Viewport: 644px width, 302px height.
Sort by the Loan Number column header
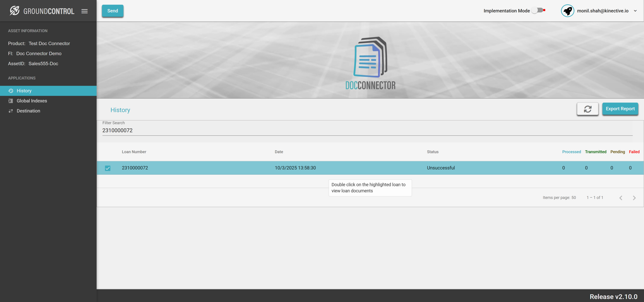pos(134,152)
